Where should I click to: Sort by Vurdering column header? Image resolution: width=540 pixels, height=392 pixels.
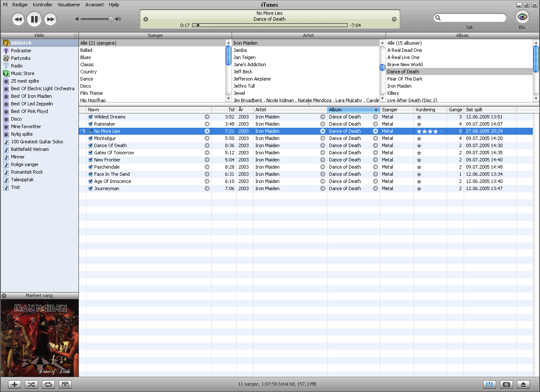430,110
